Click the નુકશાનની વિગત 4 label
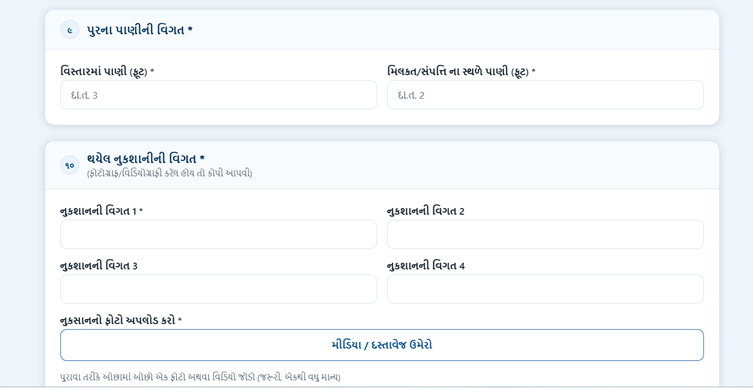Image resolution: width=753 pixels, height=388 pixels. click(426, 266)
